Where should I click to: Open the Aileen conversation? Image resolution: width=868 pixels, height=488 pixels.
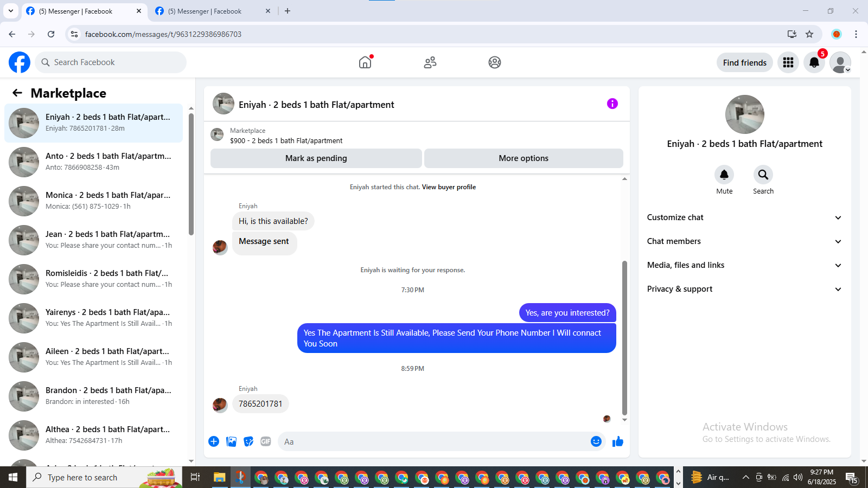(x=93, y=357)
